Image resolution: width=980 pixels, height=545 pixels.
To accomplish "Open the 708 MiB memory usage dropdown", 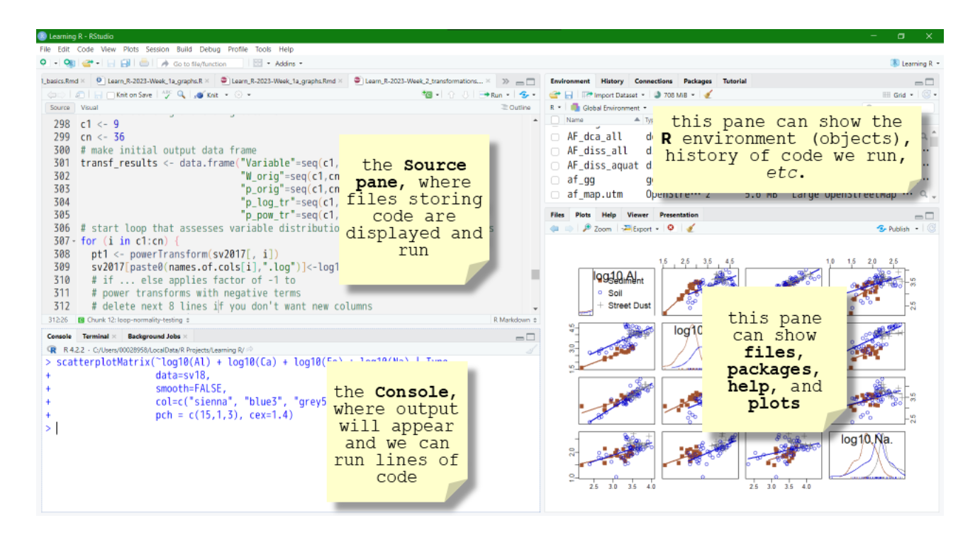I will click(x=676, y=94).
